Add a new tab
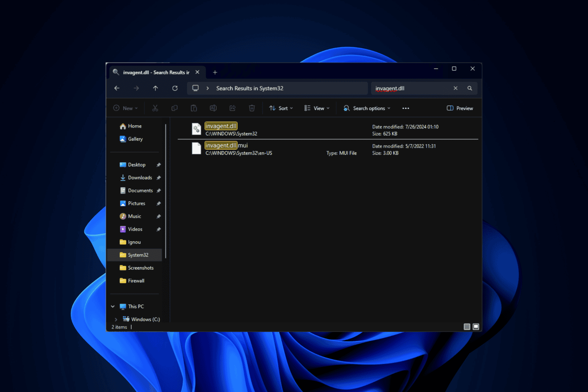This screenshot has height=392, width=588. pos(215,72)
